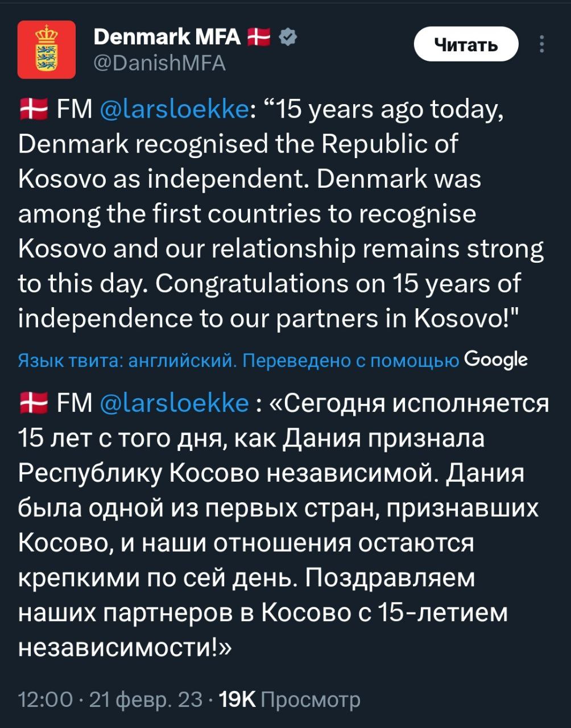Click the blue verified badge icon
The image size is (571, 728).
coord(288,38)
